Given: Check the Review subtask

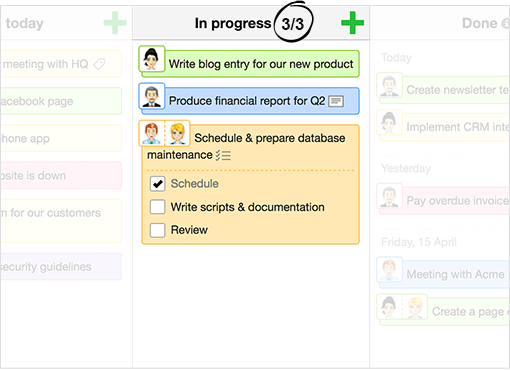Looking at the screenshot, I should [157, 230].
